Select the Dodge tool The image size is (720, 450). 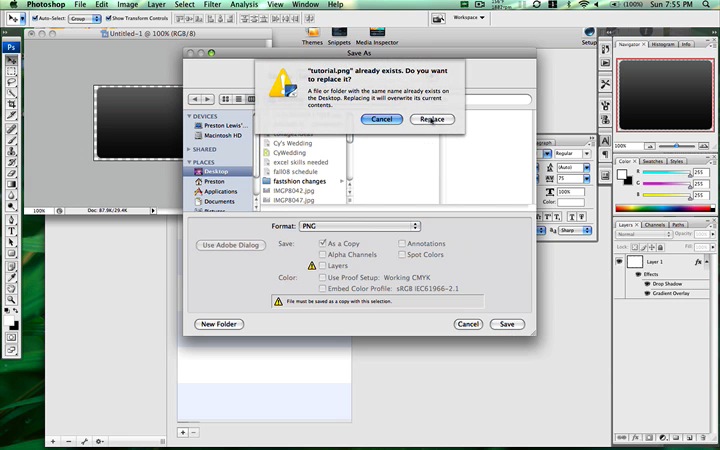[11, 206]
